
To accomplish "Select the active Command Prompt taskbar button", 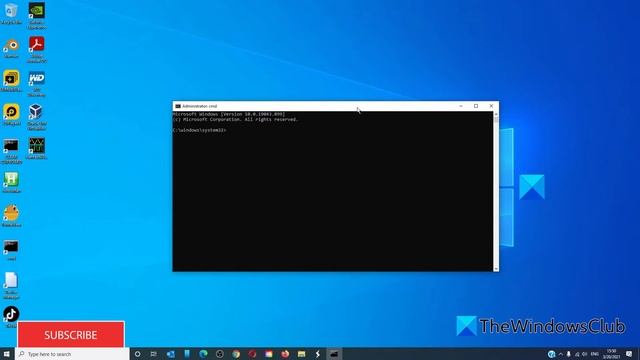I will (x=334, y=354).
